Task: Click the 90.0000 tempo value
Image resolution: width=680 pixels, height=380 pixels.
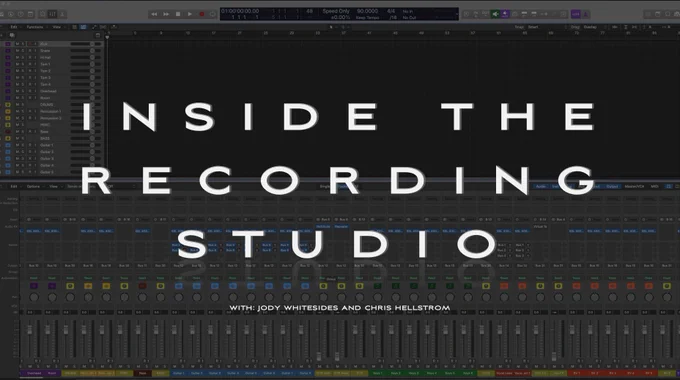Action: (x=367, y=11)
